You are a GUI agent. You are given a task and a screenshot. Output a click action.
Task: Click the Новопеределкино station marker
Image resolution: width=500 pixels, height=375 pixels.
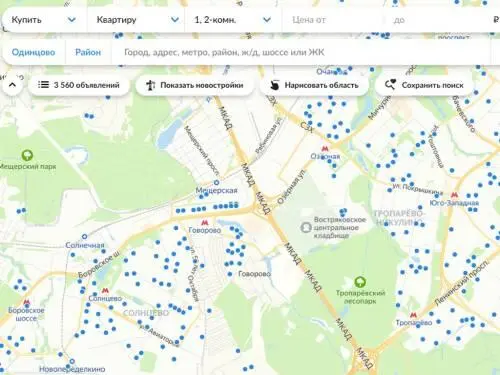(x=72, y=361)
